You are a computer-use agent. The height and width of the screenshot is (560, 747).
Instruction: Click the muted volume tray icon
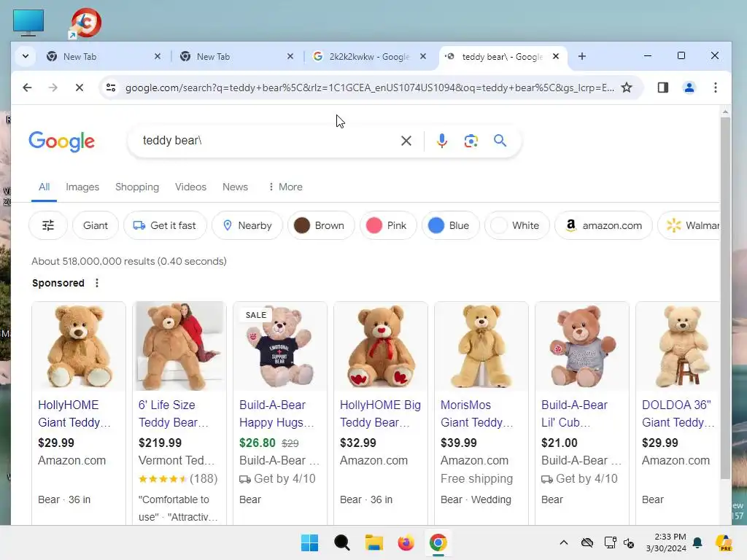tap(629, 542)
